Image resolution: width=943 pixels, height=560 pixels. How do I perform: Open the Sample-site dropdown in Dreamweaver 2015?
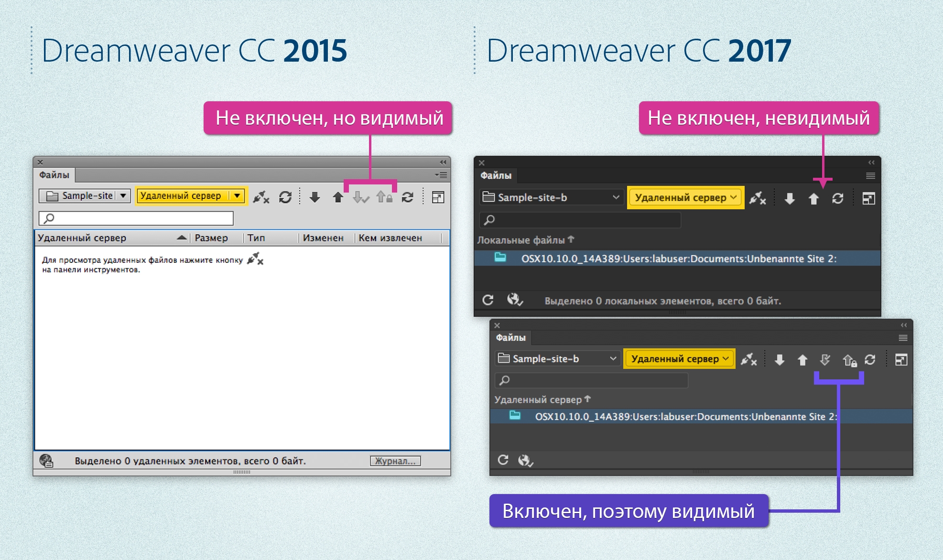84,195
